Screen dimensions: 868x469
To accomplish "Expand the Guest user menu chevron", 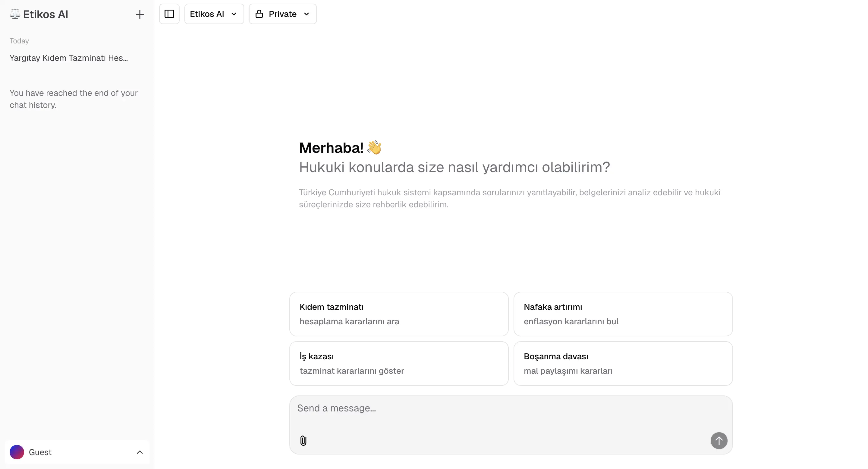I will click(x=140, y=452).
